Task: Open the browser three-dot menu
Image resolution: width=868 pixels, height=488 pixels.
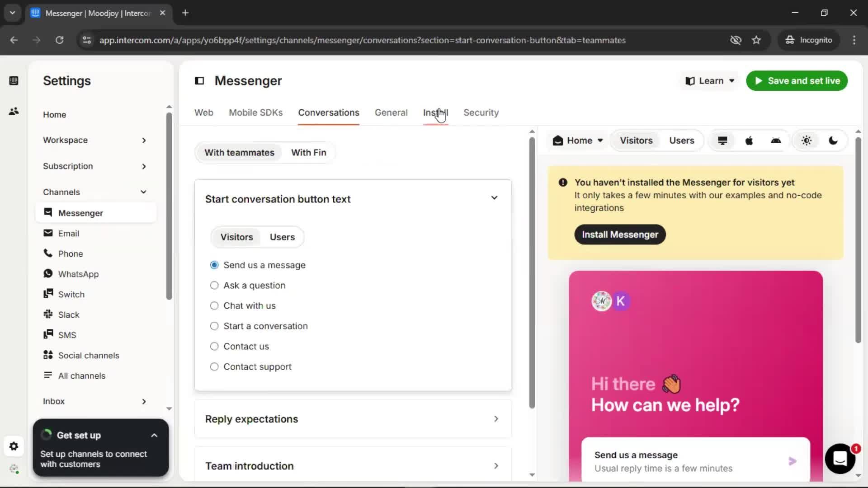Action: pos(854,40)
